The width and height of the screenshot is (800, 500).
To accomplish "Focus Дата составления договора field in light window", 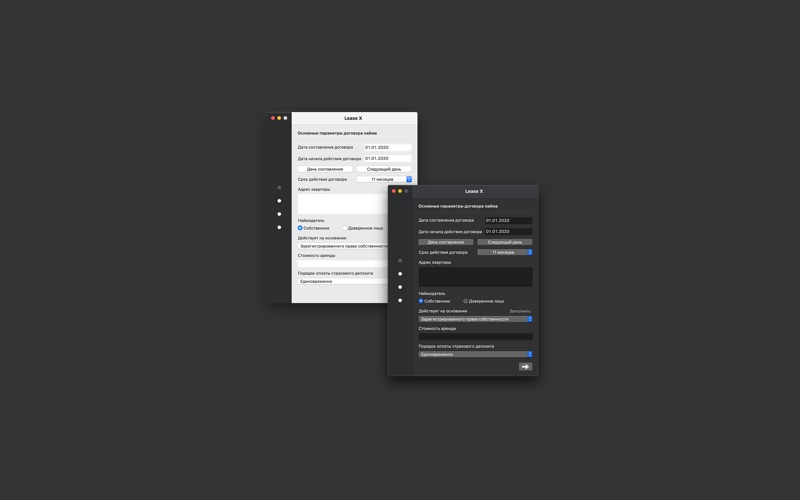I will pyautogui.click(x=387, y=147).
